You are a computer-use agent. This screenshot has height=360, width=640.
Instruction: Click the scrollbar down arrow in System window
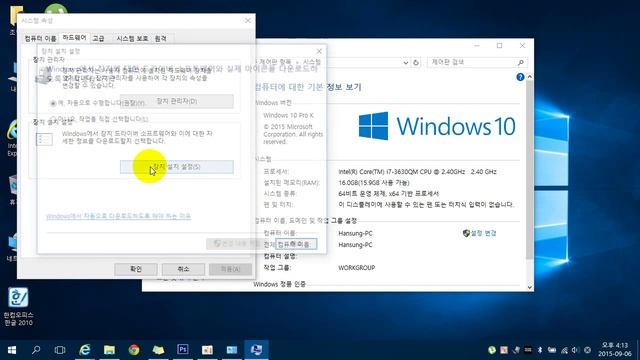529,287
